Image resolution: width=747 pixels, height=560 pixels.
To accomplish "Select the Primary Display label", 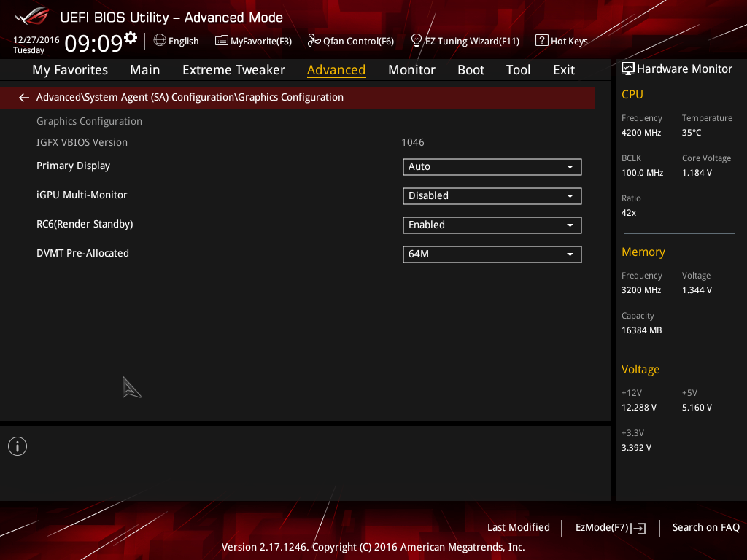I will coord(74,166).
